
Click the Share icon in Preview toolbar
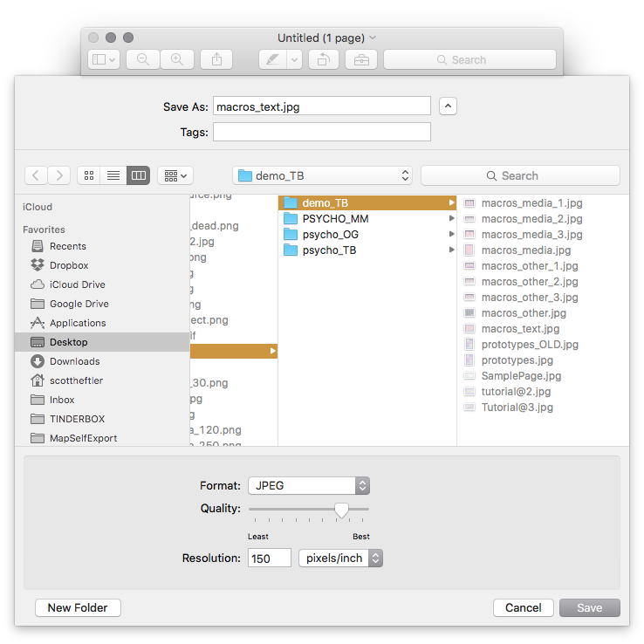click(x=216, y=60)
